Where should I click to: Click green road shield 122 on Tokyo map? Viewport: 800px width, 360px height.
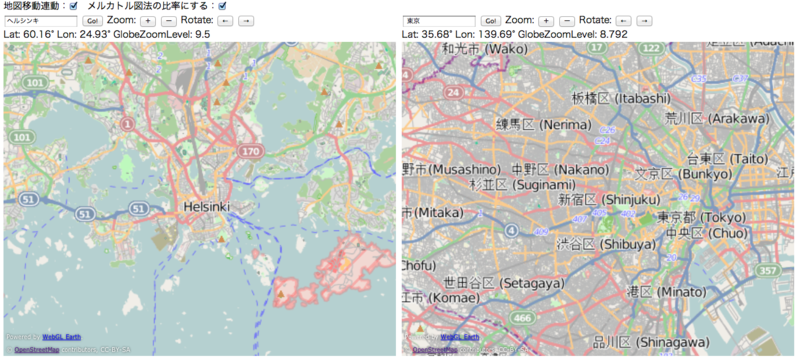pyautogui.click(x=651, y=48)
